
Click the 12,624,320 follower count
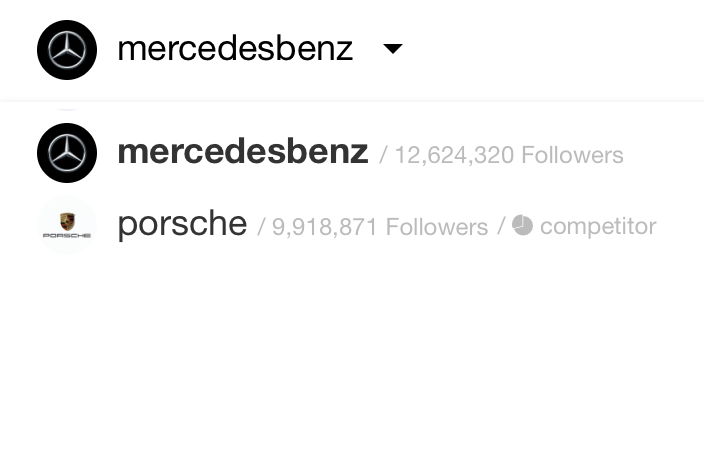454,155
